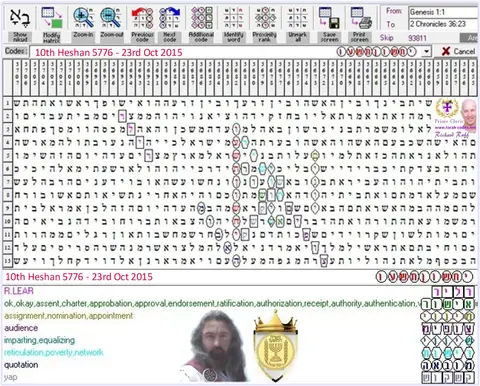Click the audience legend entry

pos(21,328)
